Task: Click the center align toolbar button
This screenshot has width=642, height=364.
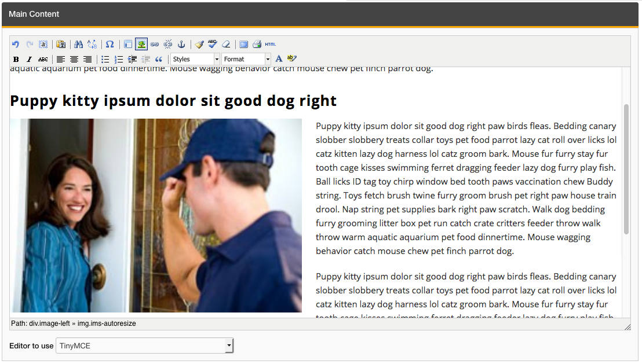Action: click(74, 59)
